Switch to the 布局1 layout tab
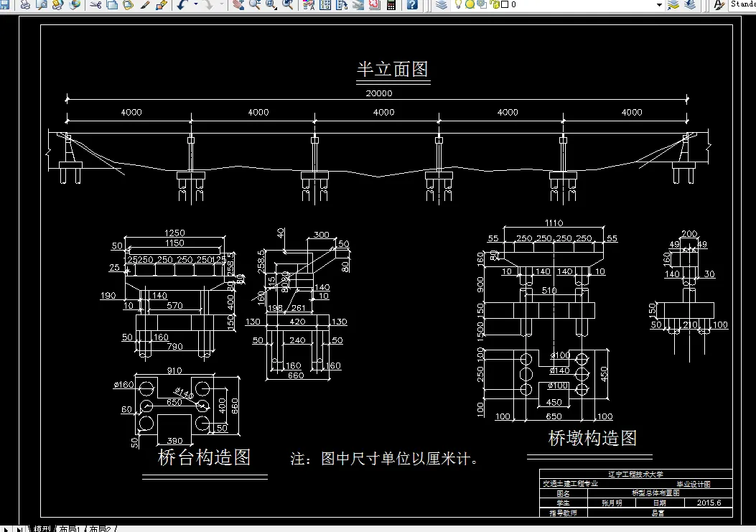756x532 pixels. 68,529
